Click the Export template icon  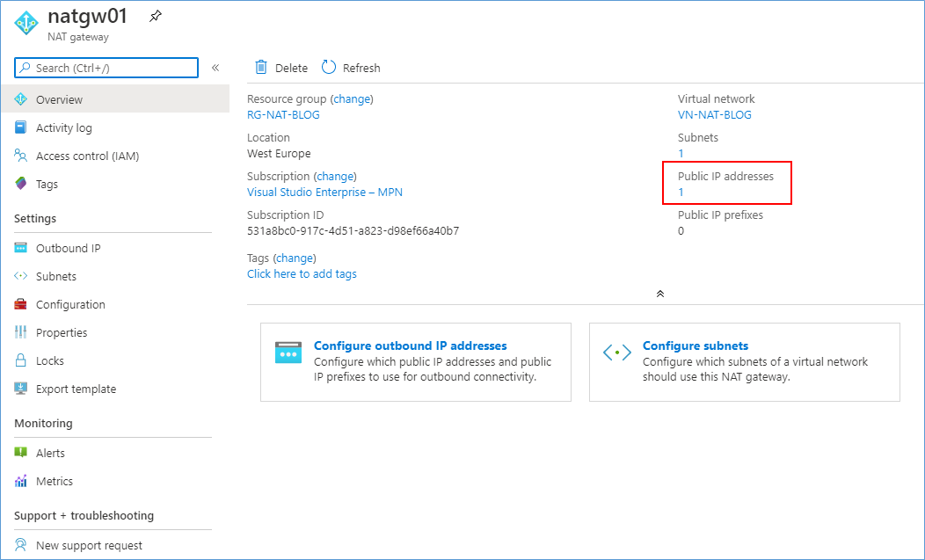click(20, 389)
